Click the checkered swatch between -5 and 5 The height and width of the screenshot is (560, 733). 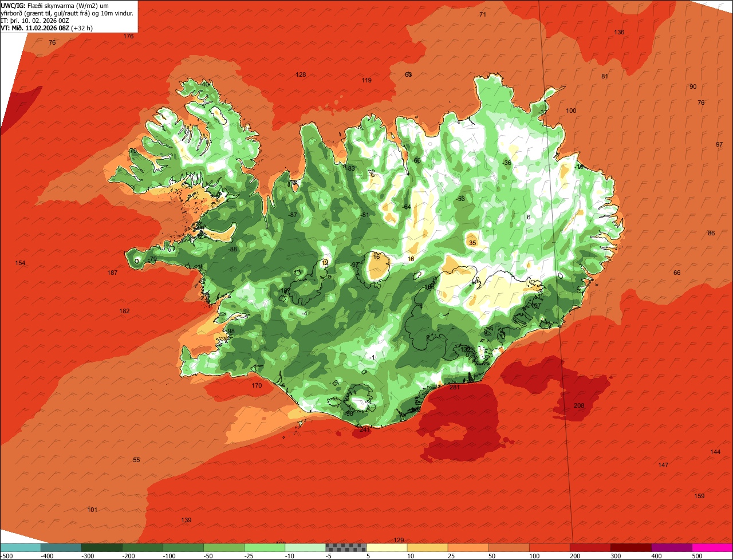click(346, 547)
